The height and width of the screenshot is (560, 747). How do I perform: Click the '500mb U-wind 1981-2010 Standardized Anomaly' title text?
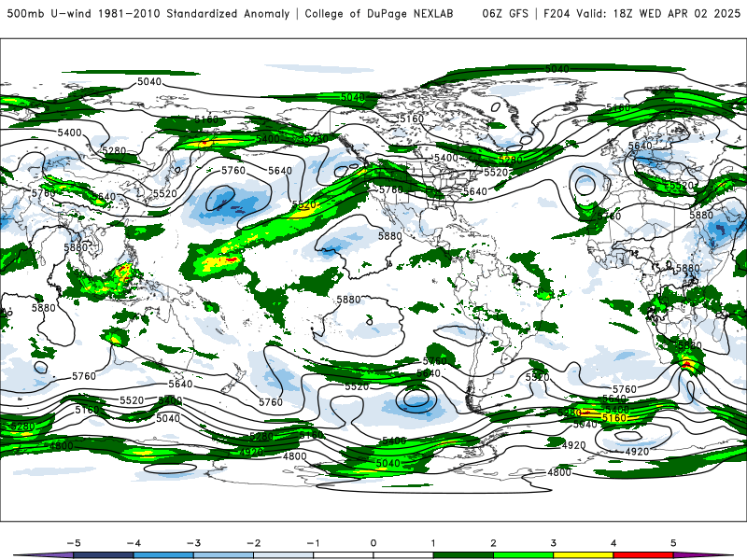point(148,13)
